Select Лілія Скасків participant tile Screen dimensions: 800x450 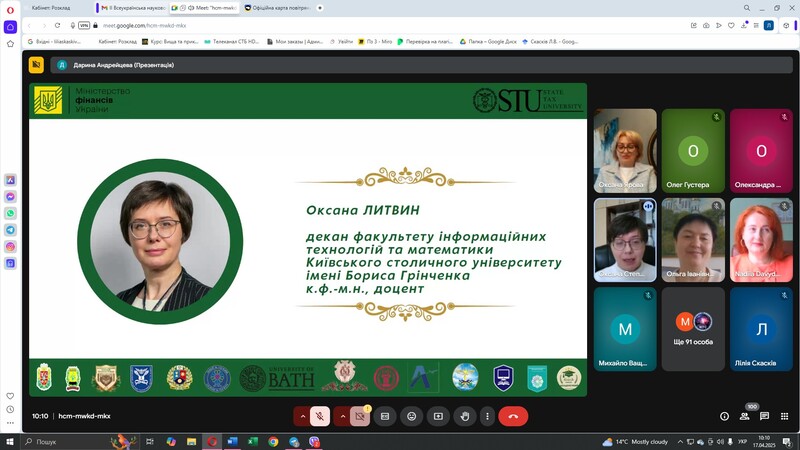[761, 329]
